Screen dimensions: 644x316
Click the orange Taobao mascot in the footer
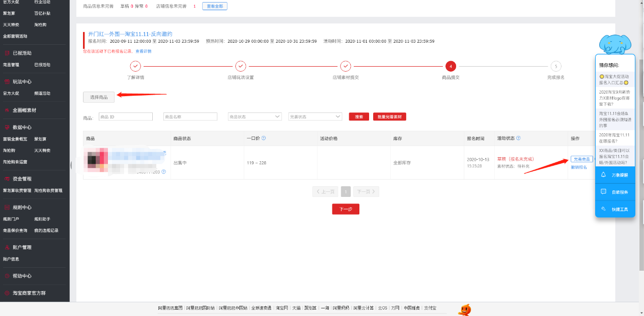[x=464, y=309]
